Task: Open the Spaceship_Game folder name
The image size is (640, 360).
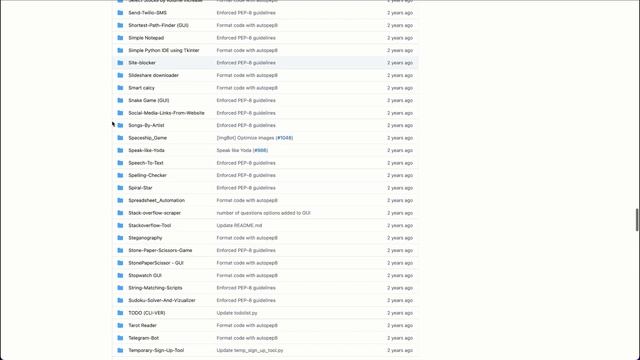Action: point(147,138)
